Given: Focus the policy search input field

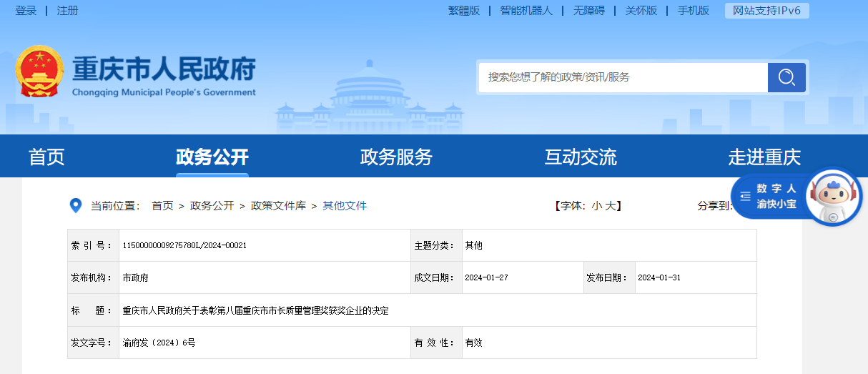Looking at the screenshot, I should click(623, 77).
